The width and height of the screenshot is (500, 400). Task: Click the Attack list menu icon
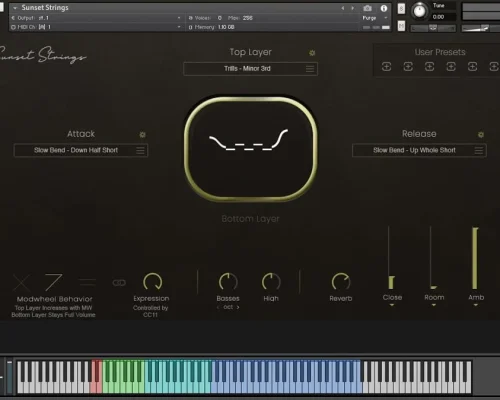(x=140, y=150)
